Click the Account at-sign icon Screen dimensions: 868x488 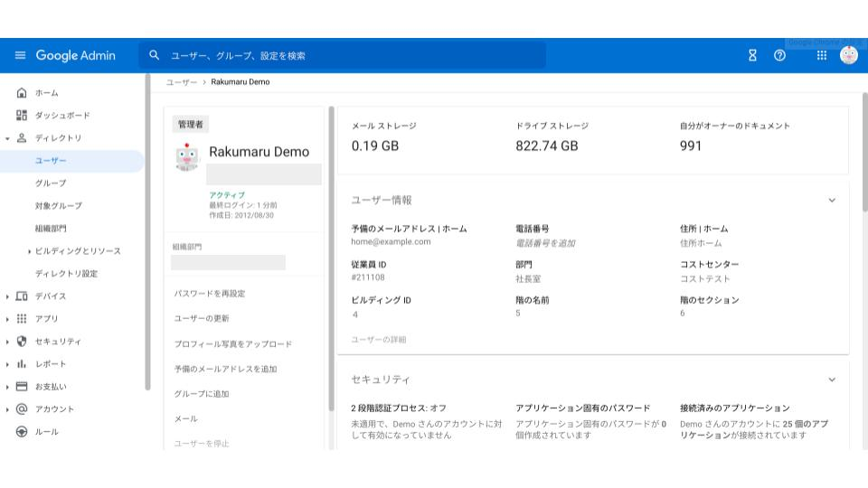coord(22,408)
